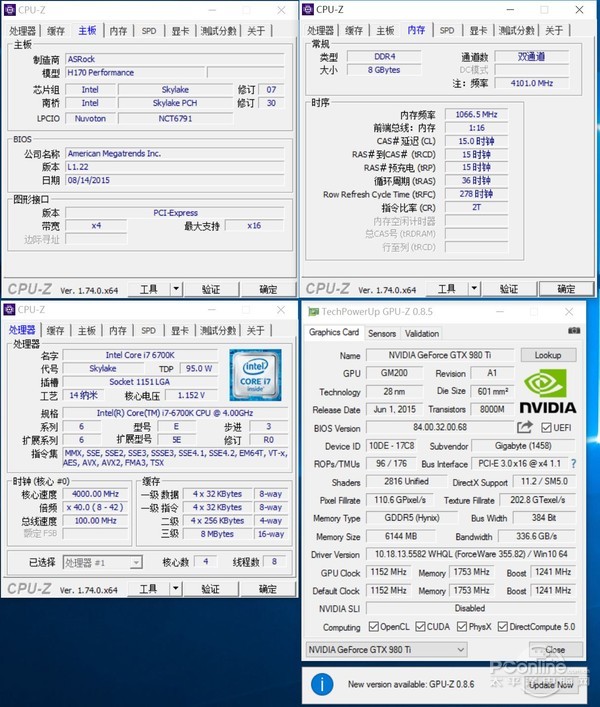Viewport: 600px width, 707px height.
Task: Click the socket value Socket 1151 LGA
Action: coord(140,382)
